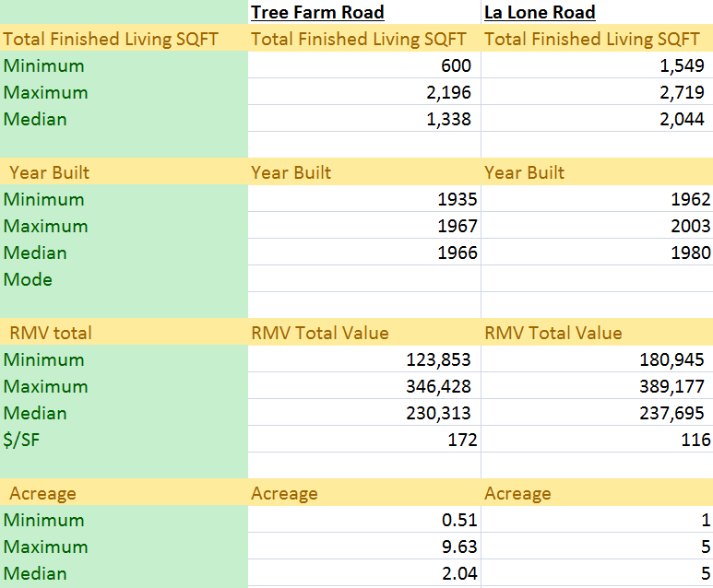This screenshot has width=713, height=588.
Task: Click the La Lone Road column header
Action: (540, 13)
